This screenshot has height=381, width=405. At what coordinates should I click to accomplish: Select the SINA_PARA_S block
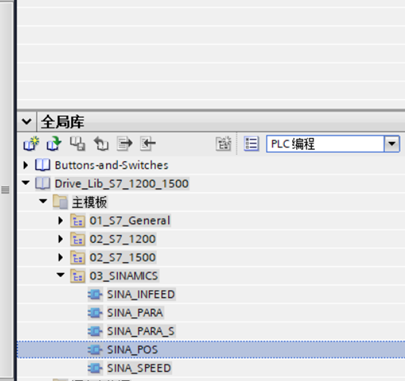tap(140, 331)
